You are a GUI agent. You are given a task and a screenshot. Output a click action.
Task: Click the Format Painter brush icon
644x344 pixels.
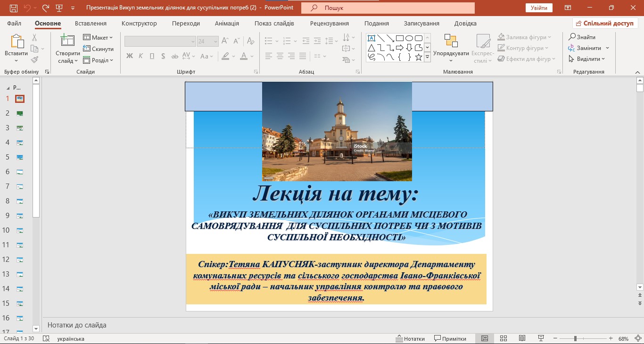[34, 60]
